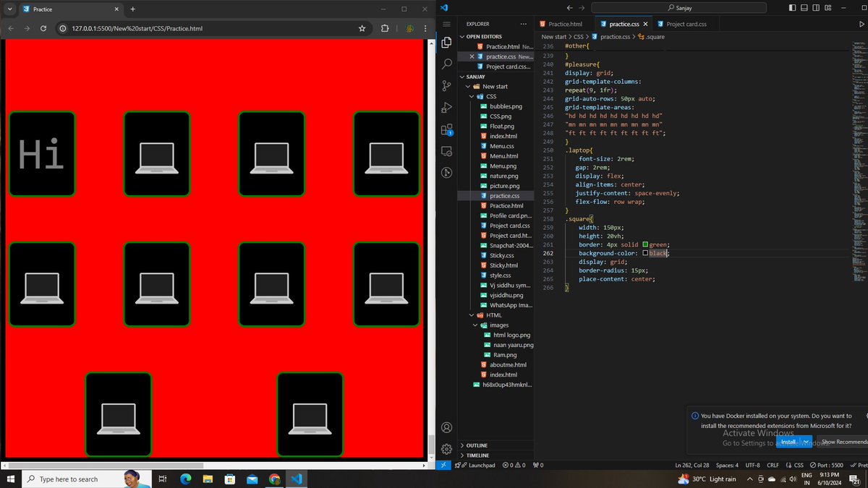
Task: Select the Practice tab in Chrome
Action: click(x=71, y=9)
